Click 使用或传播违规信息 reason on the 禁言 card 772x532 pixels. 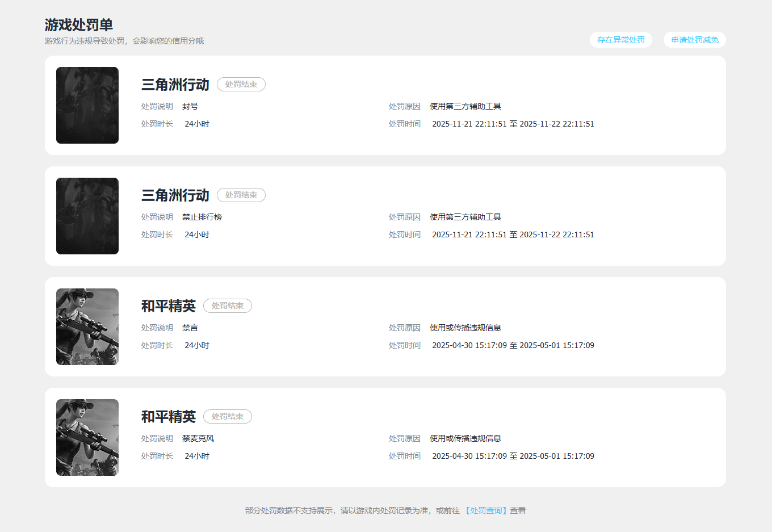point(465,328)
